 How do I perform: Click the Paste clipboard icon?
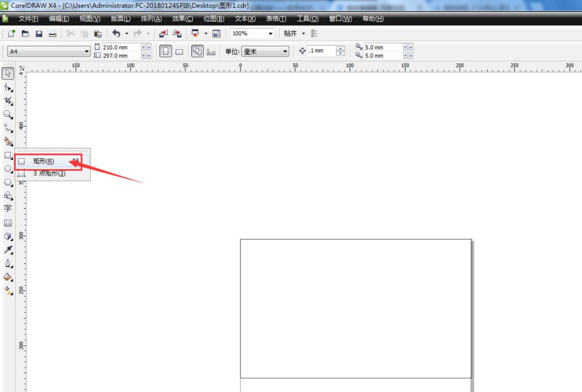click(x=98, y=34)
